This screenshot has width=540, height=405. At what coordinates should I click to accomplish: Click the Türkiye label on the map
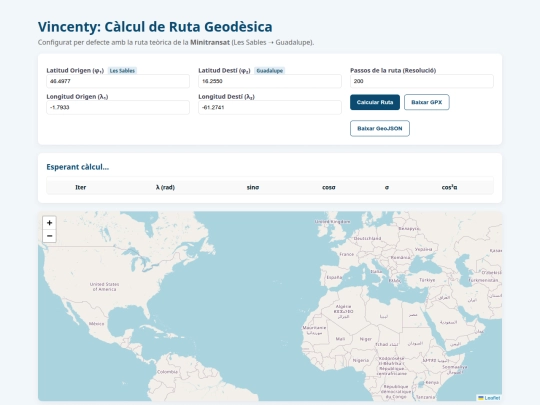pyautogui.click(x=427, y=280)
